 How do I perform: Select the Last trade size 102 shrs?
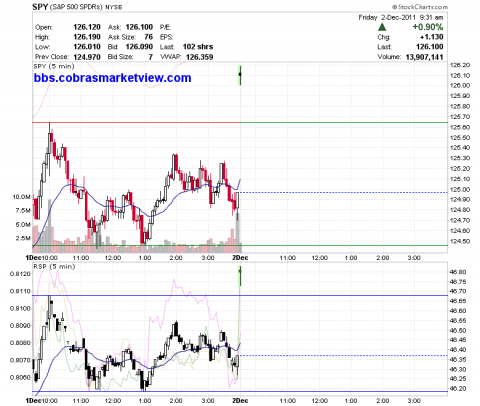tap(198, 47)
